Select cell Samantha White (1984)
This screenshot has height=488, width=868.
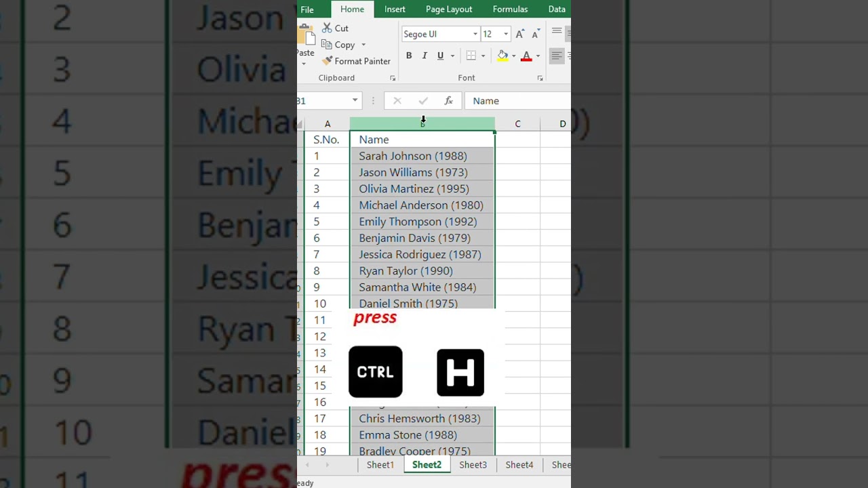[x=422, y=287]
